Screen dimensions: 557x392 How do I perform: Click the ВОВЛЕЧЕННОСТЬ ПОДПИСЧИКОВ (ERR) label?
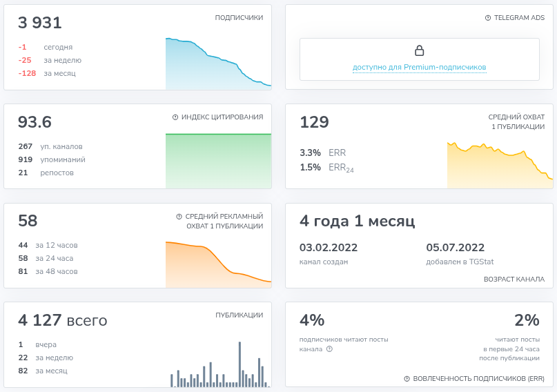pos(479,379)
